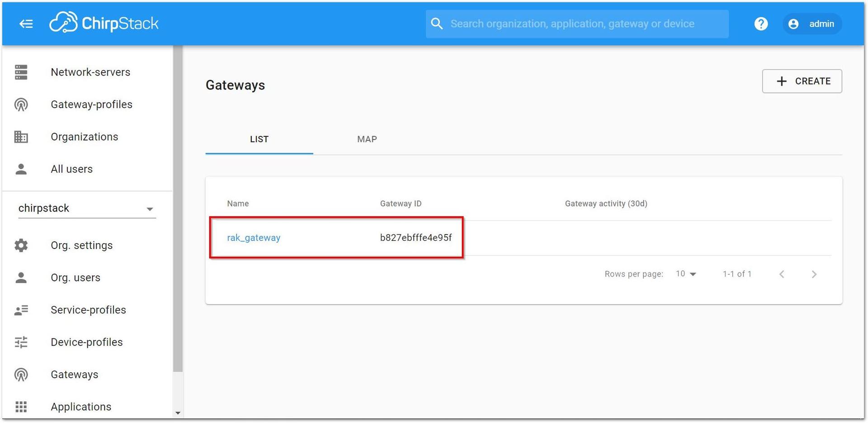Click the Applications grid icon
Viewport: 868px width, 423px height.
coord(21,407)
